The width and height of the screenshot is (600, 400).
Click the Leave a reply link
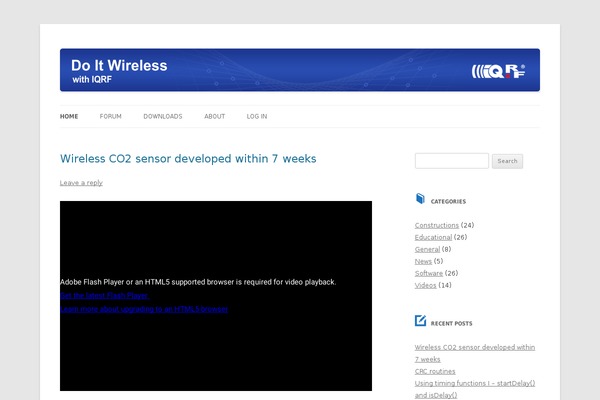click(x=81, y=183)
